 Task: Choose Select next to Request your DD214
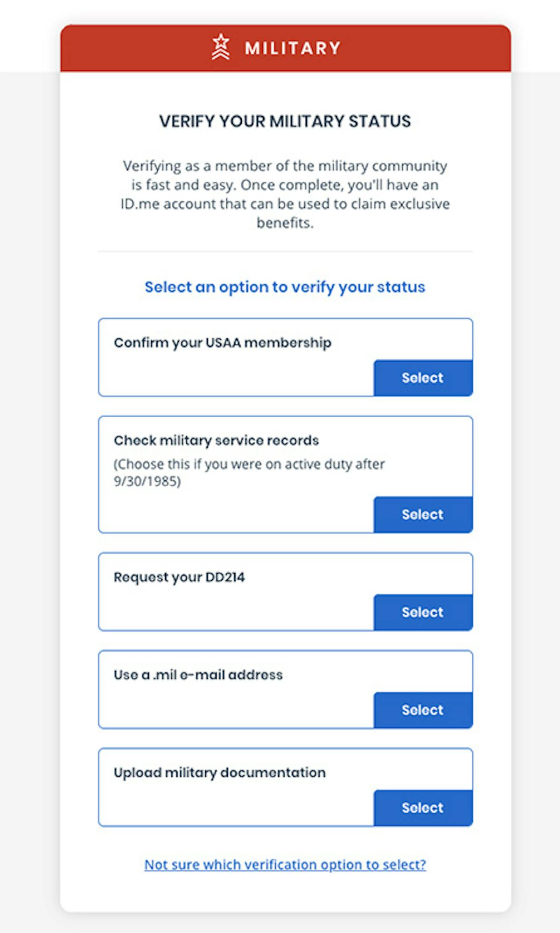(x=423, y=612)
